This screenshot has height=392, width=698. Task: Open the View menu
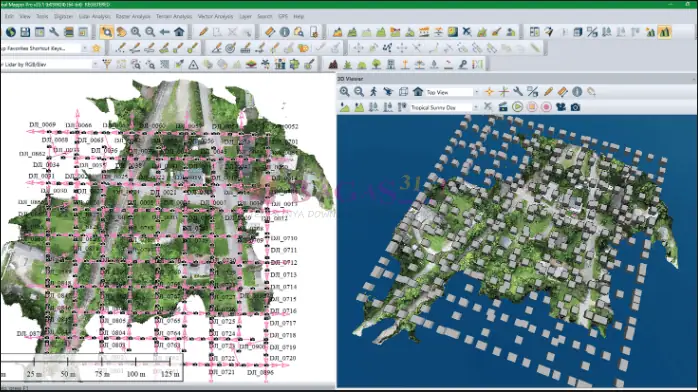pyautogui.click(x=25, y=16)
